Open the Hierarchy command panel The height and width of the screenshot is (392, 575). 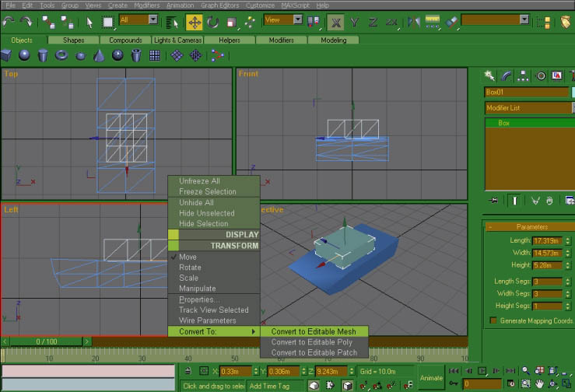click(524, 75)
